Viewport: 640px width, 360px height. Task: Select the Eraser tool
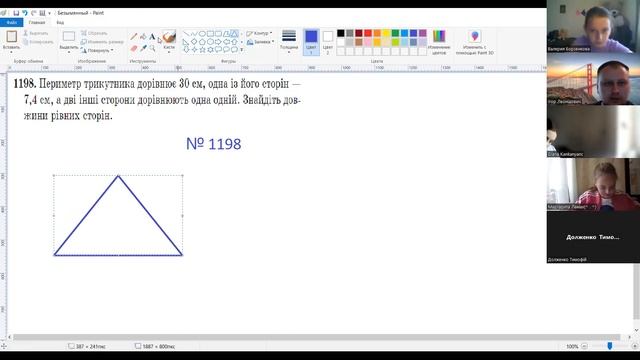click(133, 48)
